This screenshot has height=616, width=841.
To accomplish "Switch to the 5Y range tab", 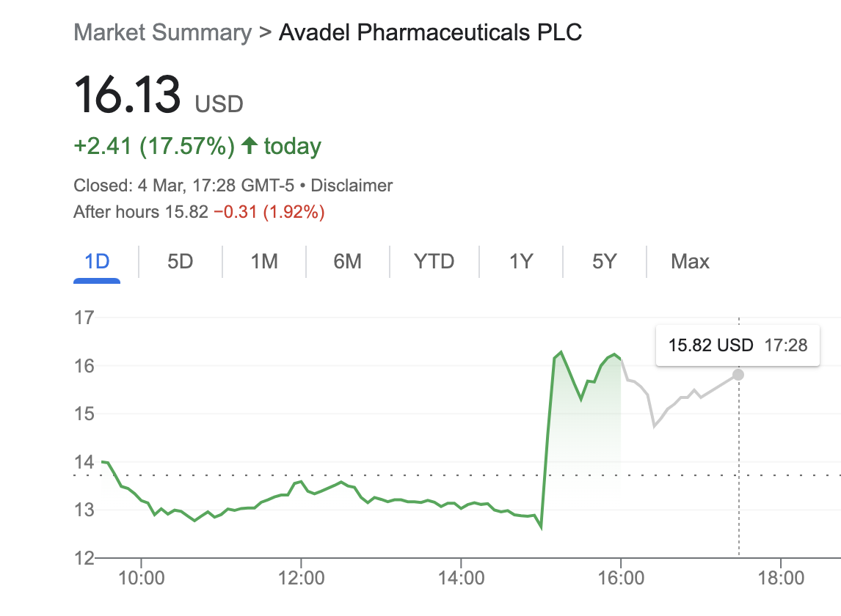I will [x=604, y=262].
